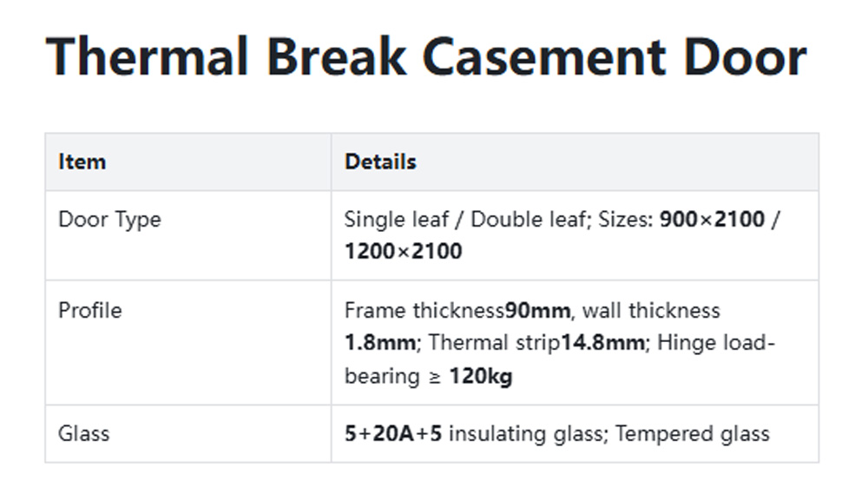
Task: Click the bold 120kg load value
Action: tap(480, 376)
